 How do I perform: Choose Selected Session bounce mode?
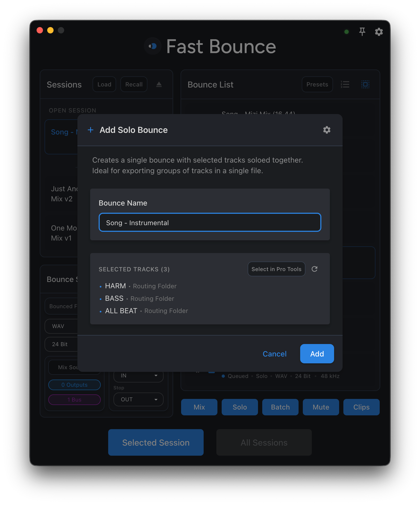(x=156, y=442)
